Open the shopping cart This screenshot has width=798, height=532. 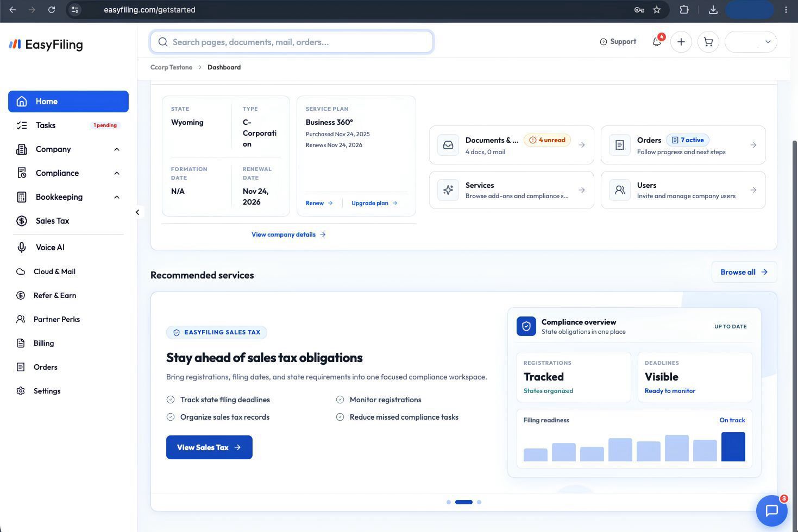[x=708, y=42]
